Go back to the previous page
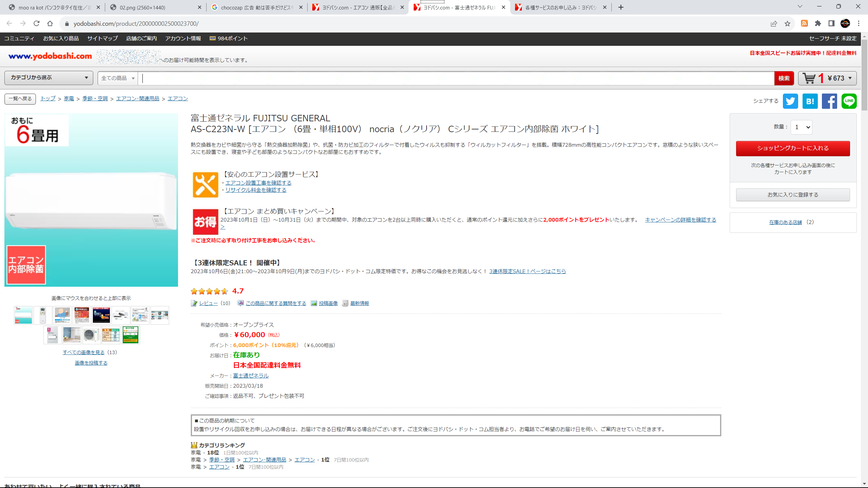Image resolution: width=868 pixels, height=488 pixels. (x=9, y=23)
